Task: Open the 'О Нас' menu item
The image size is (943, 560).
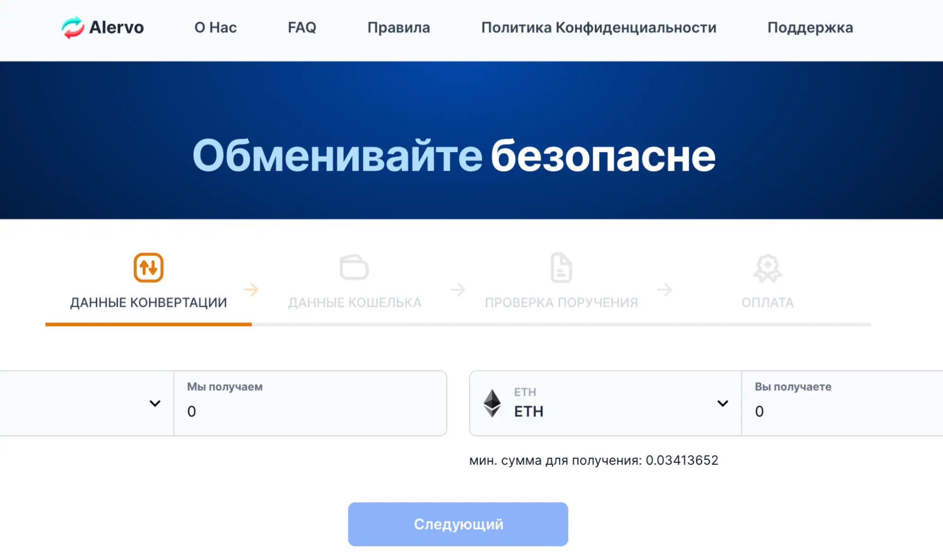Action: tap(215, 27)
